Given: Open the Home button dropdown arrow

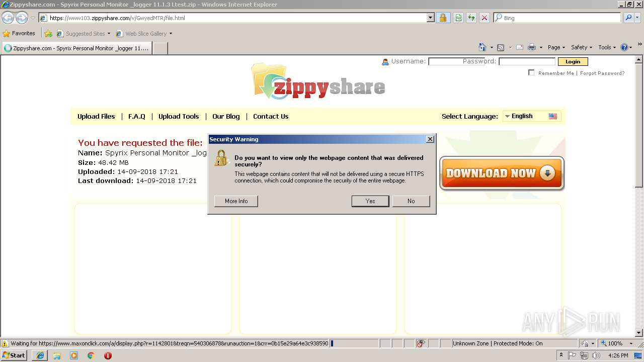Looking at the screenshot, I should [492, 47].
